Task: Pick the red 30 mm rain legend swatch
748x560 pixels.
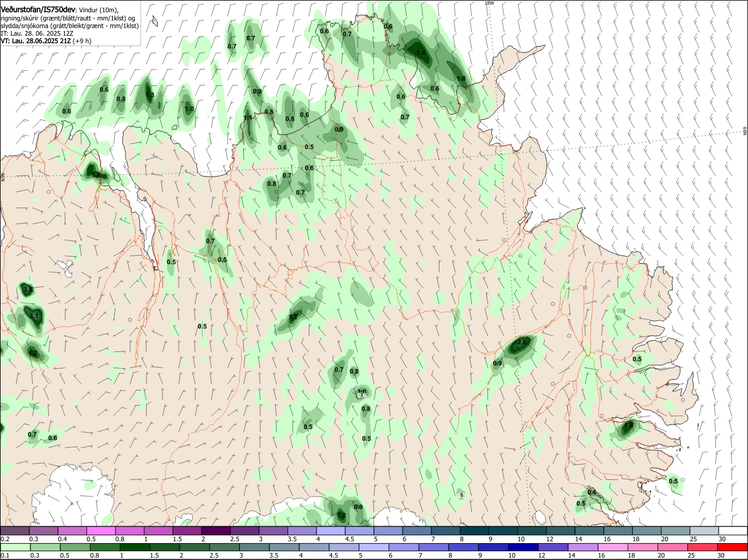Action: (x=733, y=547)
